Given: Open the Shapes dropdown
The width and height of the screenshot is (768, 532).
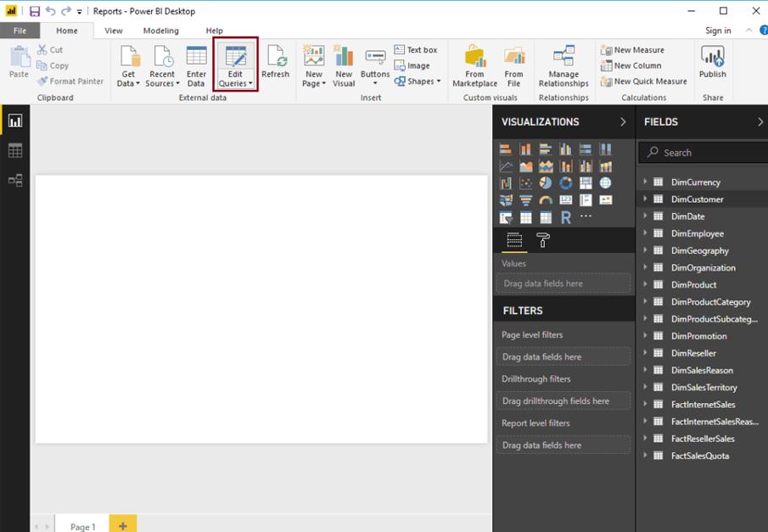Looking at the screenshot, I should coord(419,81).
